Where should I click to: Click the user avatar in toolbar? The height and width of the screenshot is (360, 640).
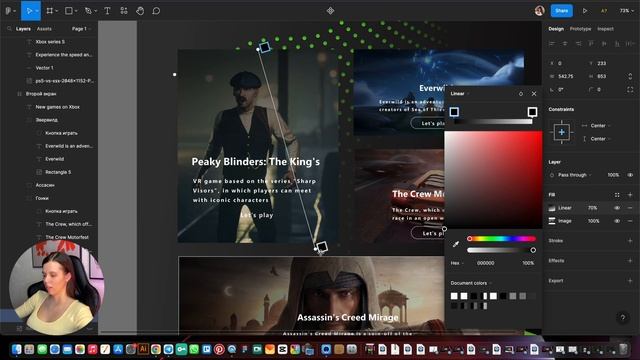(539, 11)
